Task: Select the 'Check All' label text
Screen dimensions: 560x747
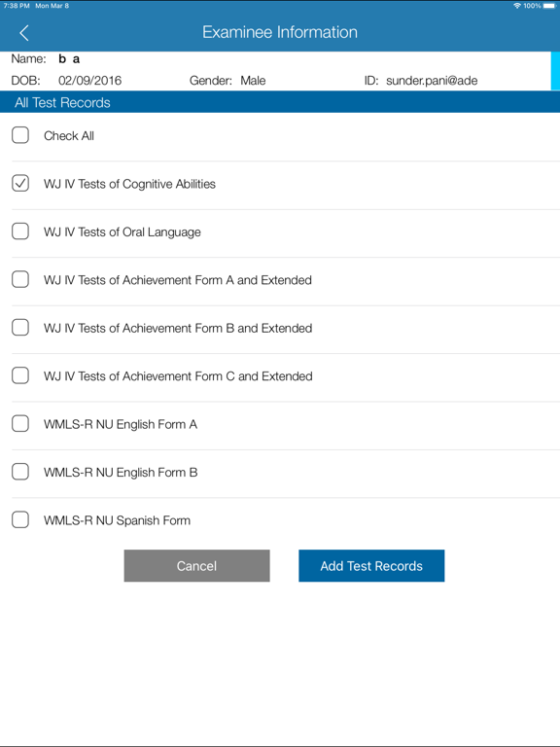Action: pyautogui.click(x=69, y=136)
